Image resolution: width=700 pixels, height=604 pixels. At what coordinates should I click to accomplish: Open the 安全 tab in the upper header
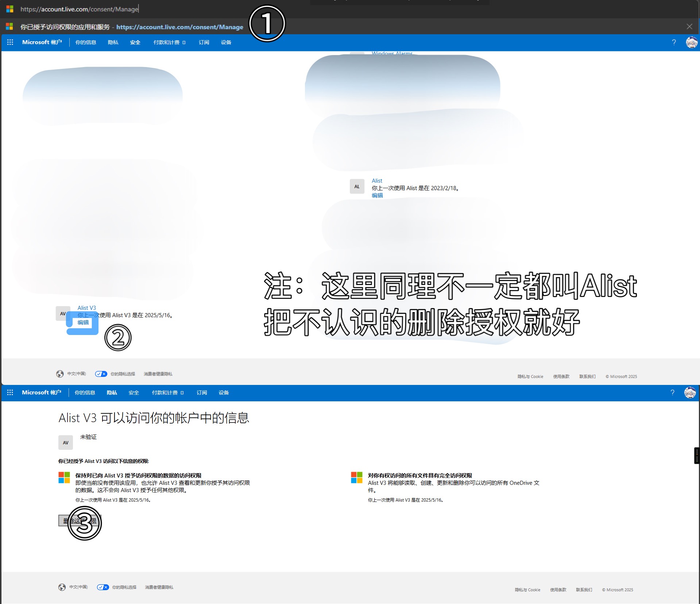click(x=135, y=42)
